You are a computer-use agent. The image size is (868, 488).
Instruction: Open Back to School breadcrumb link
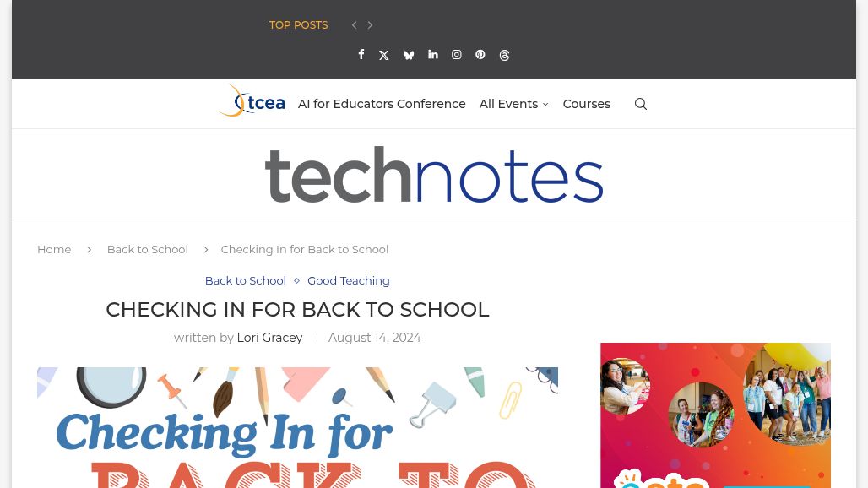click(147, 249)
